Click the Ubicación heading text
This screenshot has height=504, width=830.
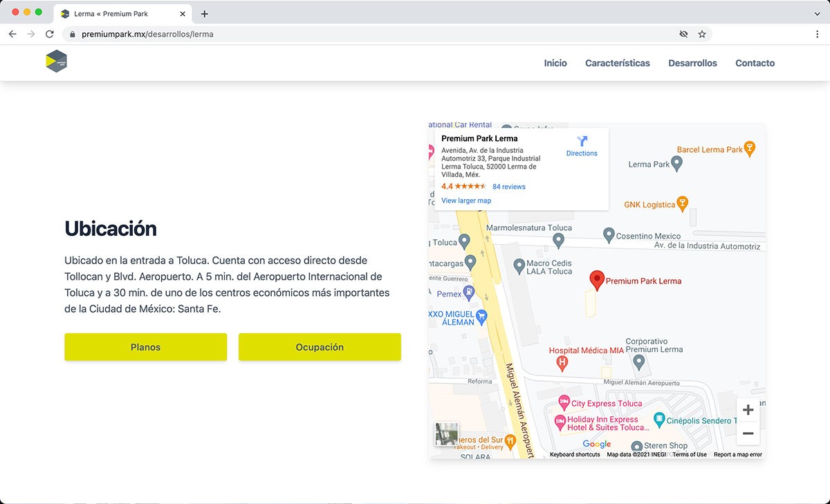point(111,228)
